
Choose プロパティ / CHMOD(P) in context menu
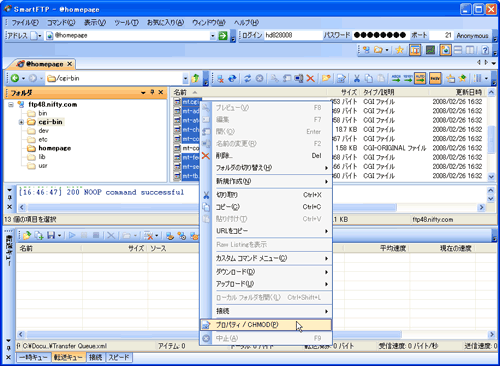[x=266, y=325]
